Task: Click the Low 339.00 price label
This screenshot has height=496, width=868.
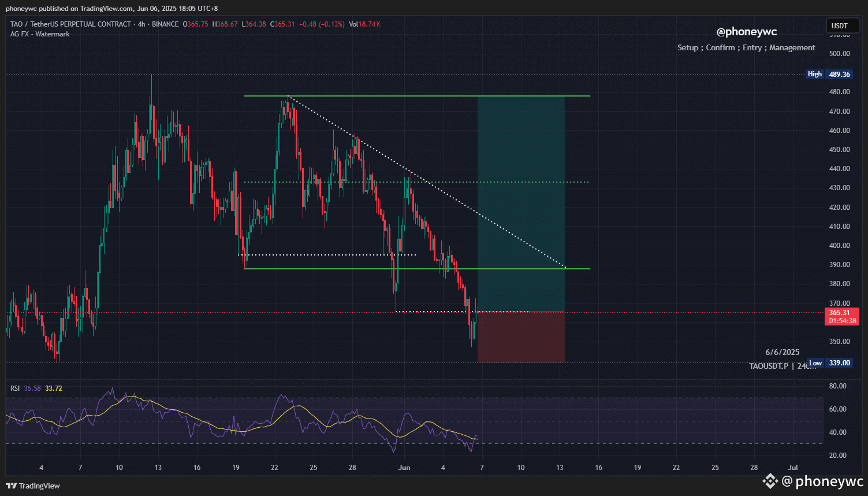Action: pos(829,363)
